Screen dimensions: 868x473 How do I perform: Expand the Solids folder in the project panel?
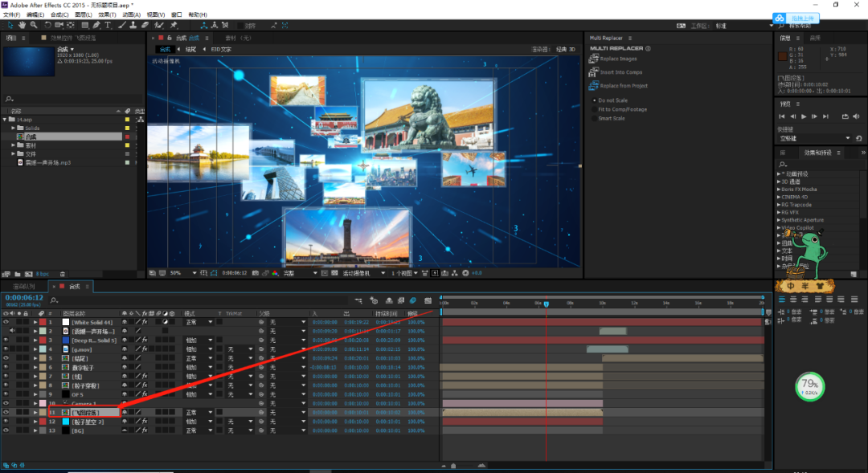(x=14, y=128)
